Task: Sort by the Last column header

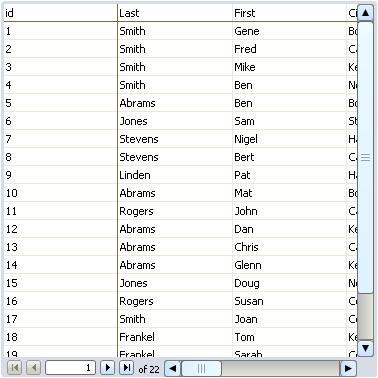Action: 175,13
